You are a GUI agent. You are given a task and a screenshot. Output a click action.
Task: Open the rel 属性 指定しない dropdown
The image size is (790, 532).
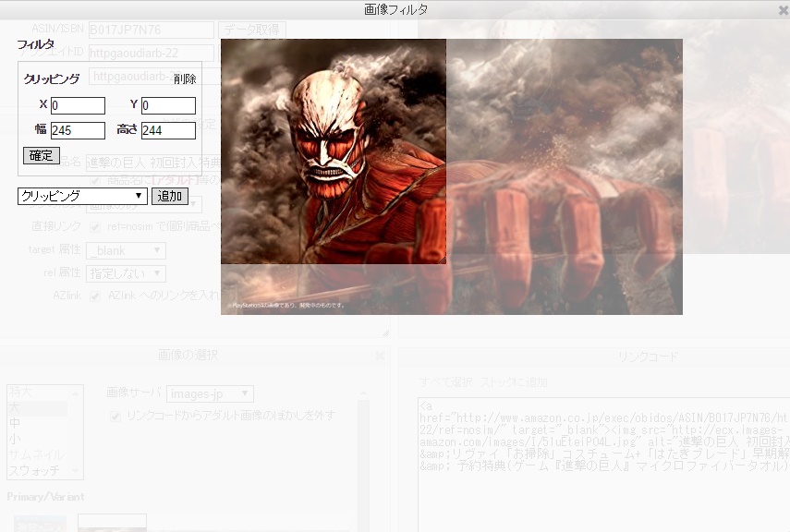(x=126, y=273)
